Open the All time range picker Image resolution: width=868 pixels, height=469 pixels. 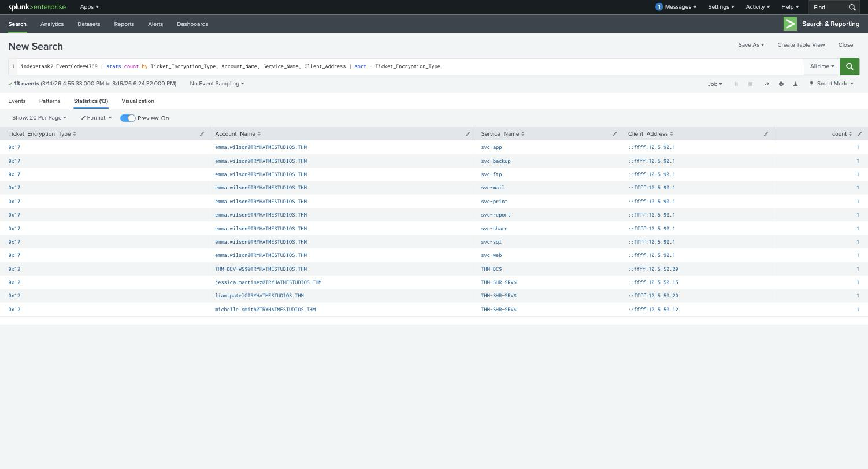[822, 66]
